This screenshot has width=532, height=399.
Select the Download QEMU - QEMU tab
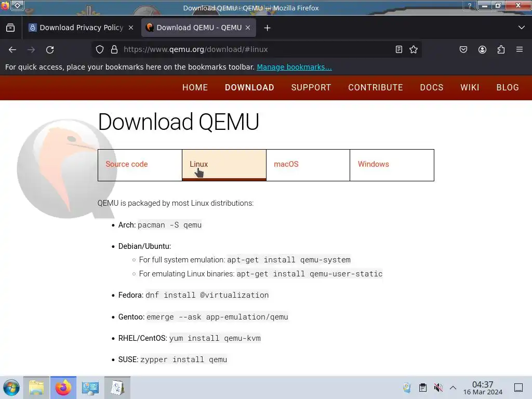[198, 28]
